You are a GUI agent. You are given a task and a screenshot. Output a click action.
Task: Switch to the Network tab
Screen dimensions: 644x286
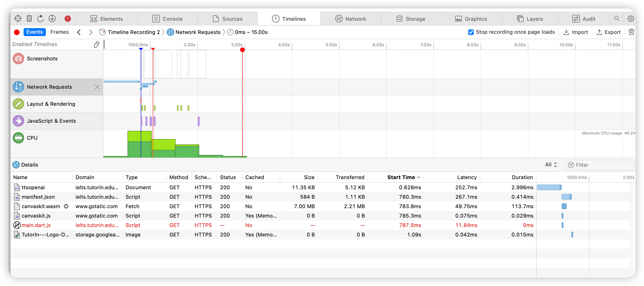pyautogui.click(x=351, y=19)
